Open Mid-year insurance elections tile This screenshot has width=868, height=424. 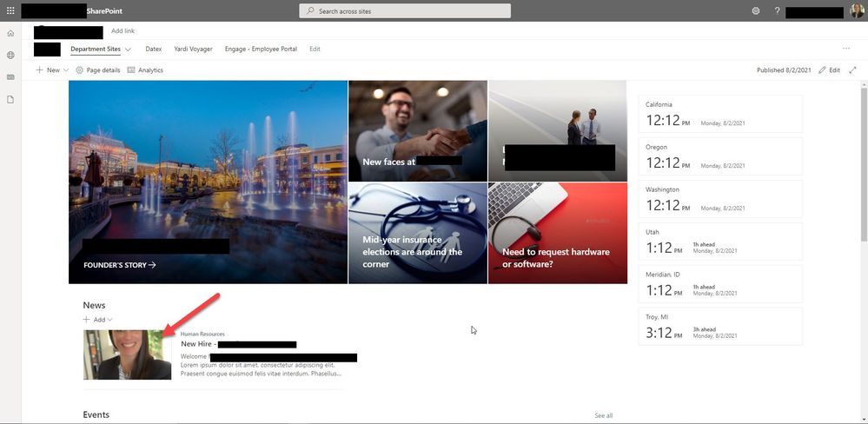point(418,233)
